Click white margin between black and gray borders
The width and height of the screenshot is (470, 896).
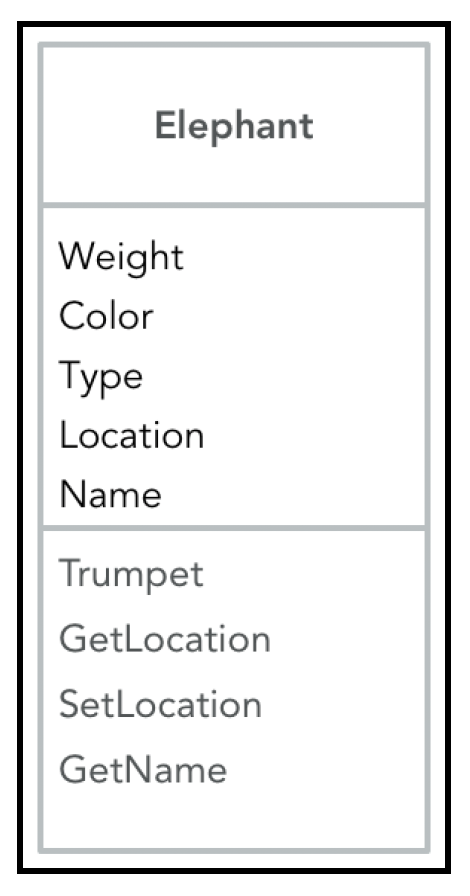pos(234,34)
